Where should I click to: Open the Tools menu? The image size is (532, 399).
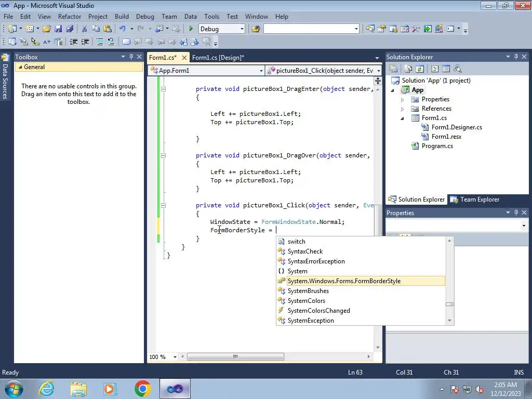[x=212, y=16]
